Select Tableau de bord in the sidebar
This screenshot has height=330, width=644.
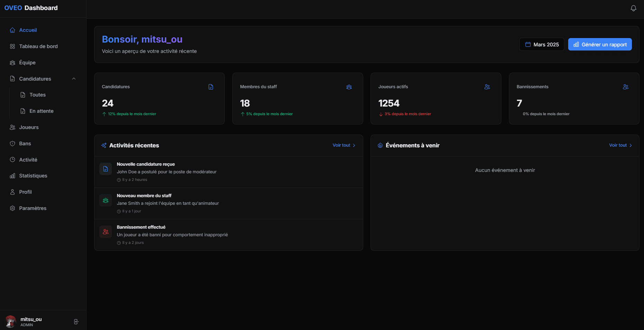click(38, 46)
